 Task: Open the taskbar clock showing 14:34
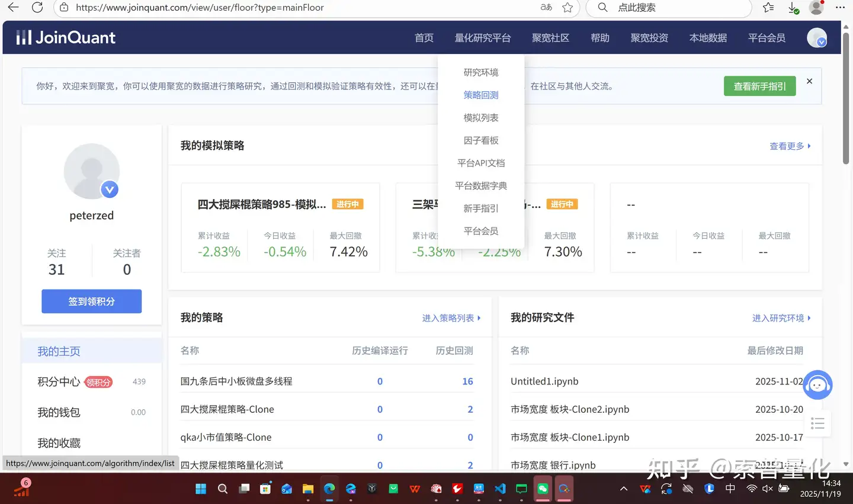(820, 489)
